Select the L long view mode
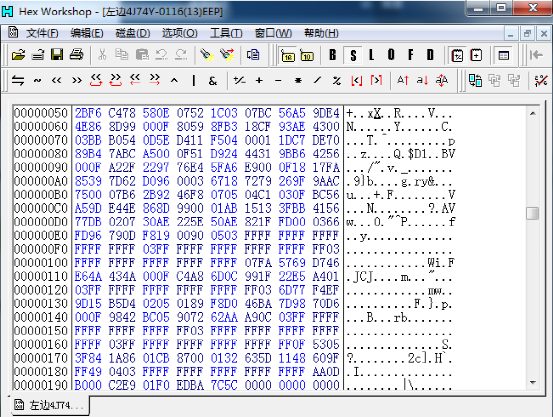The width and height of the screenshot is (553, 417). pyautogui.click(x=371, y=55)
